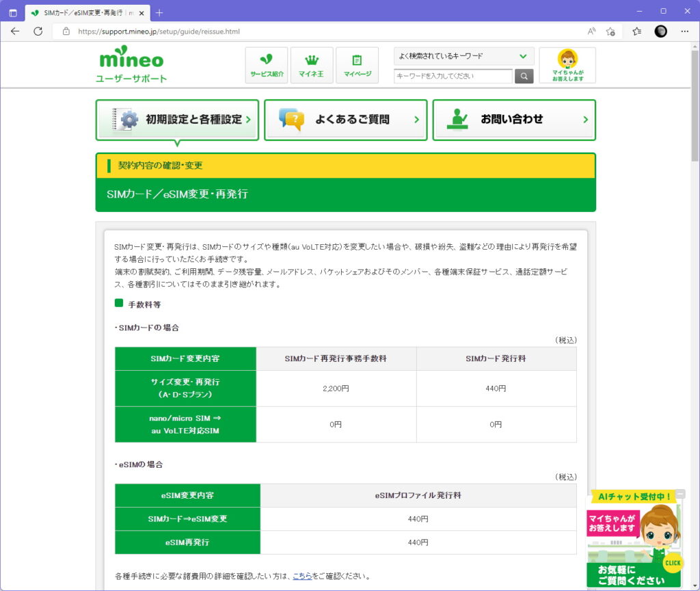Open the Favorites list
This screenshot has height=591, width=700.
pyautogui.click(x=636, y=31)
